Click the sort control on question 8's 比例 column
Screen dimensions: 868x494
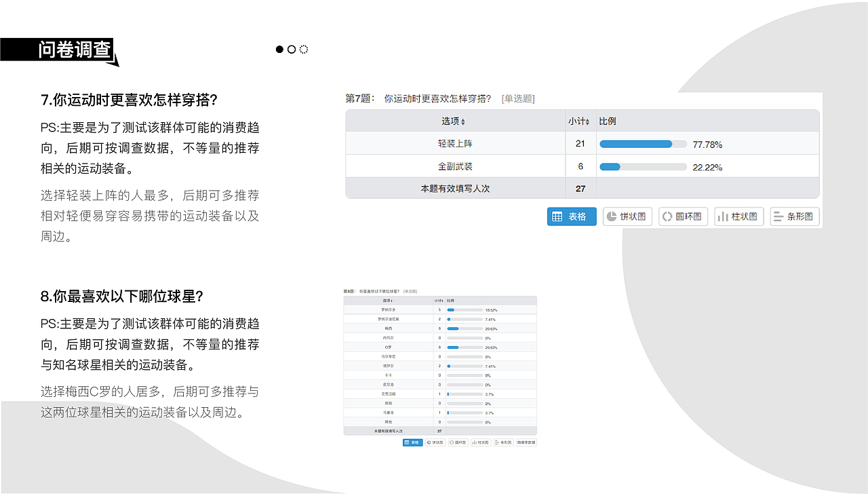click(451, 300)
